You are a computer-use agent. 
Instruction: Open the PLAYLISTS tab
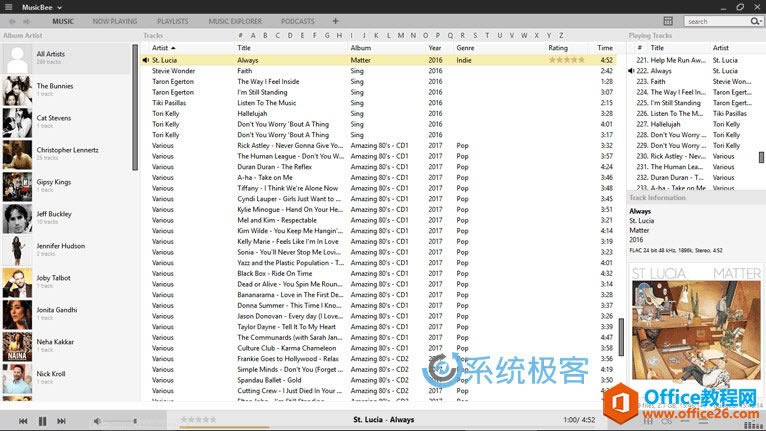(172, 22)
